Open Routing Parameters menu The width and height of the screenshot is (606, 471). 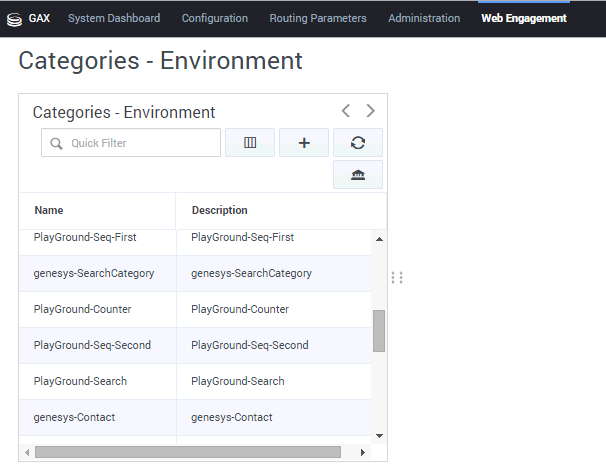click(x=318, y=18)
